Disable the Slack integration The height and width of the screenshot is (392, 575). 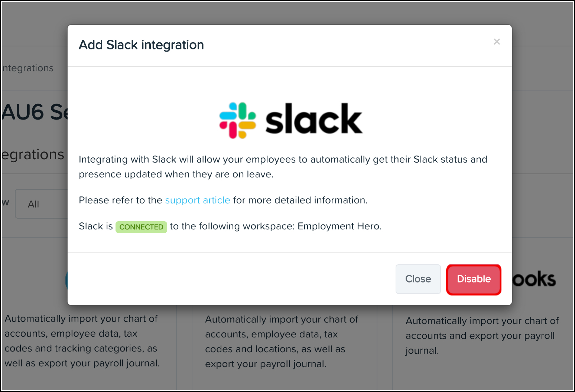point(474,280)
